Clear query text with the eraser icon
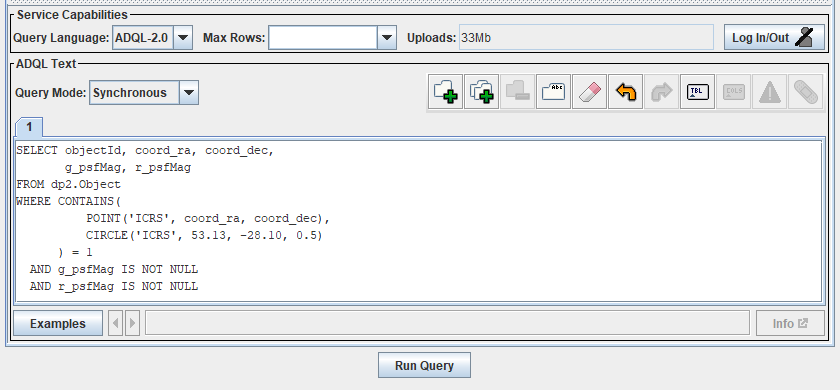The image size is (840, 390). (589, 92)
